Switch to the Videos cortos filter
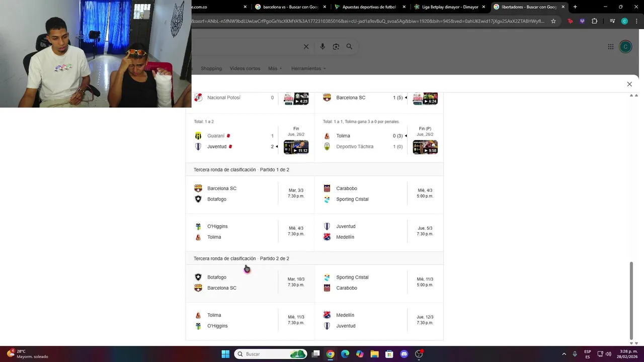This screenshot has width=644, height=362. pos(245,68)
